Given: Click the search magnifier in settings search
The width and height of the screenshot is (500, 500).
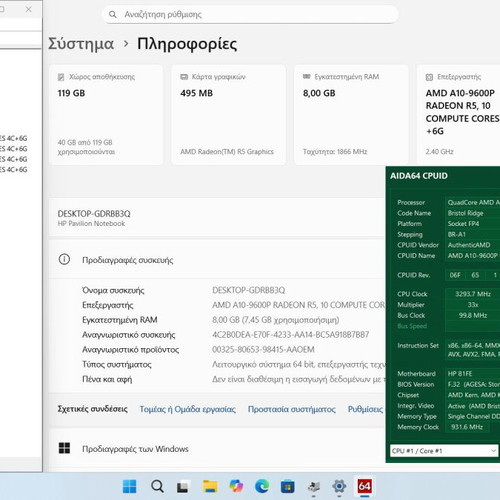Looking at the screenshot, I should pos(113,14).
